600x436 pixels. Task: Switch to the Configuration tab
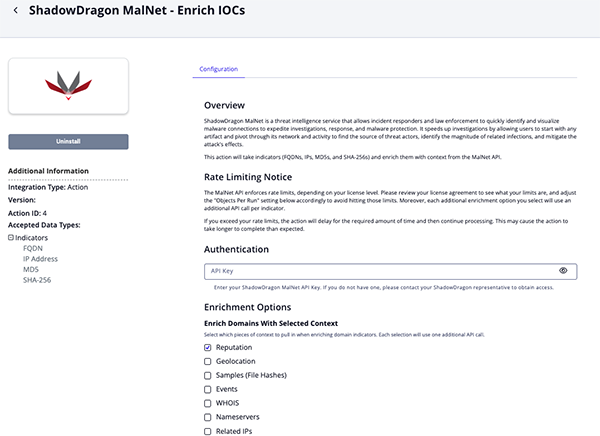[219, 69]
